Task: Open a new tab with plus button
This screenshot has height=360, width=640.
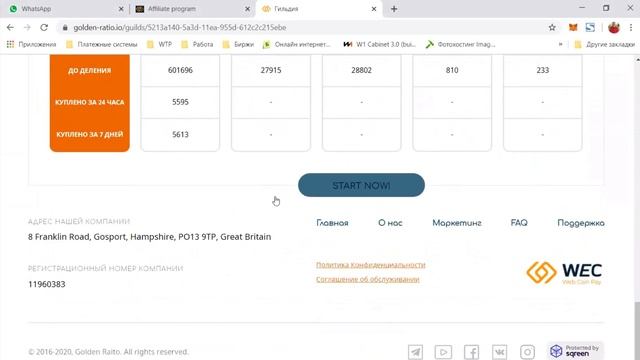Action: [x=394, y=9]
